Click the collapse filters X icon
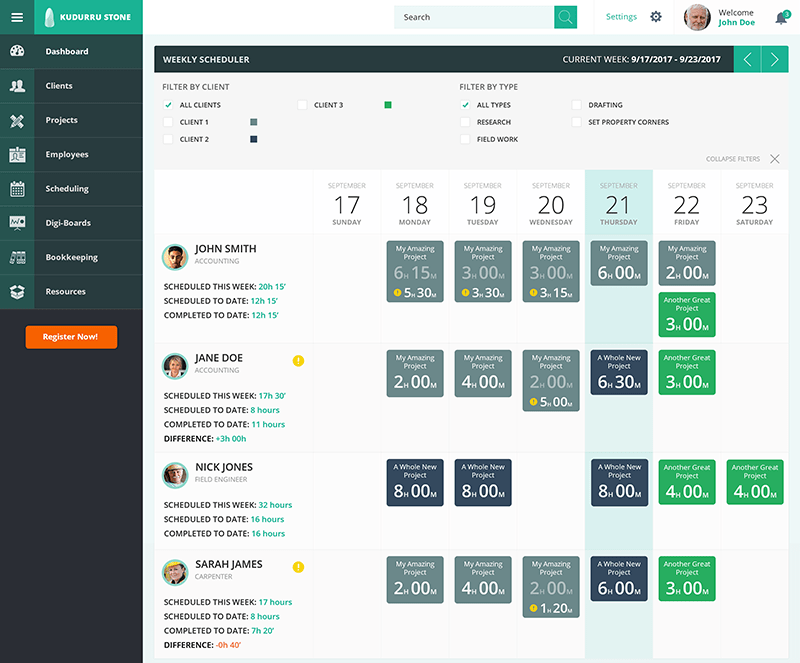This screenshot has width=800, height=663. (x=774, y=159)
